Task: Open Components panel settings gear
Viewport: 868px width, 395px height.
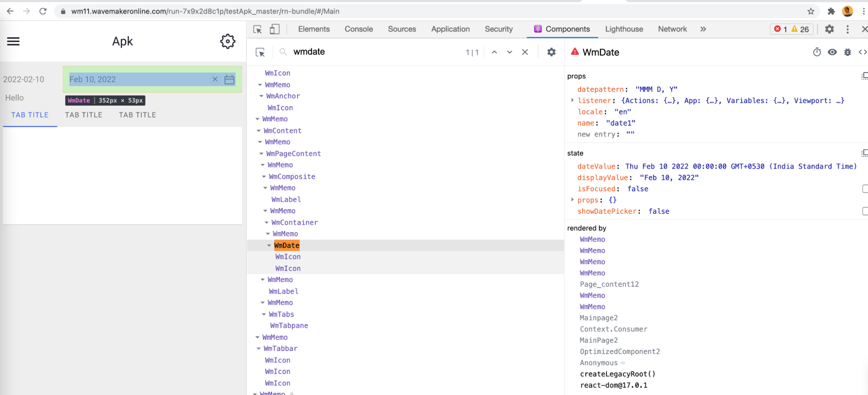Action: pyautogui.click(x=551, y=52)
